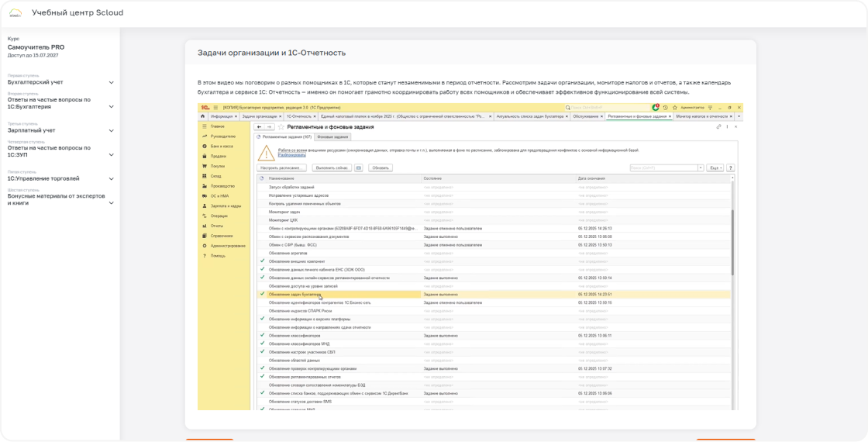Expand the Зарплатный учет course section

(112, 131)
